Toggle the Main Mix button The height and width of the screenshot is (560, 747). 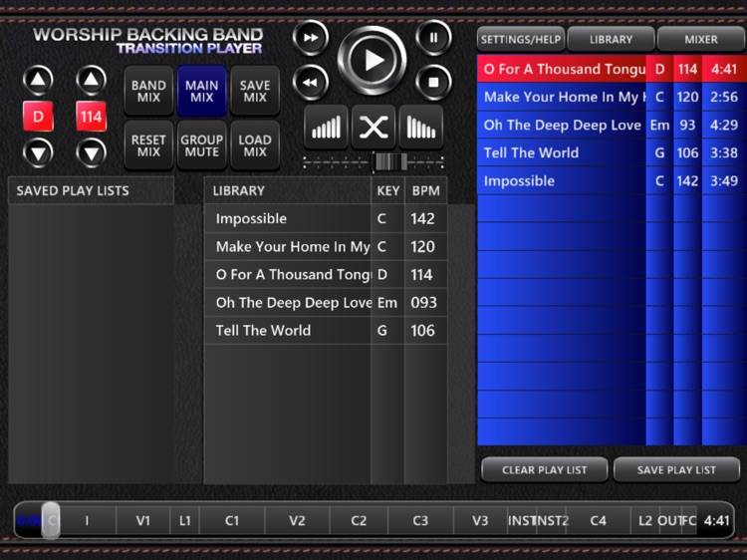(201, 91)
